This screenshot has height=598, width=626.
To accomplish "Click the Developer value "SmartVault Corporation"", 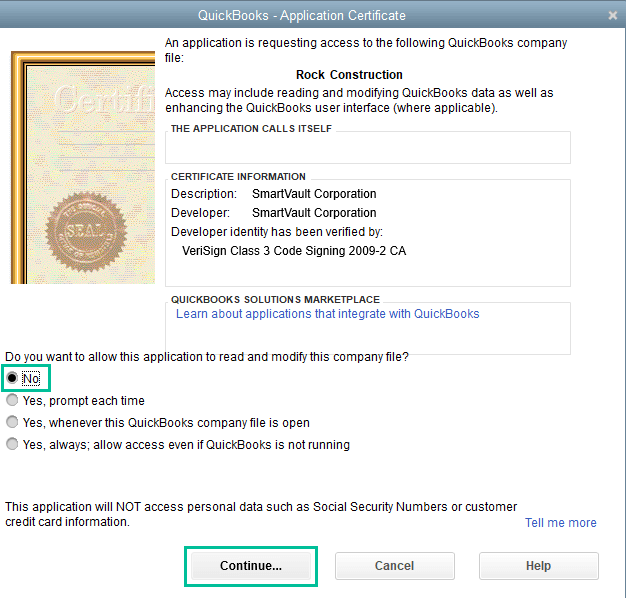I will [314, 213].
